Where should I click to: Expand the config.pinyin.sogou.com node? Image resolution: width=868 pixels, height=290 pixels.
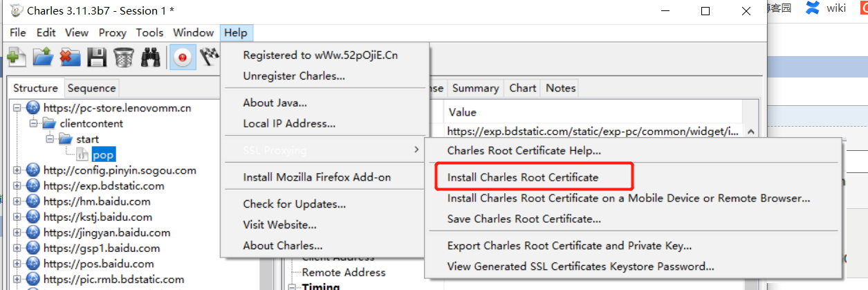pos(17,170)
